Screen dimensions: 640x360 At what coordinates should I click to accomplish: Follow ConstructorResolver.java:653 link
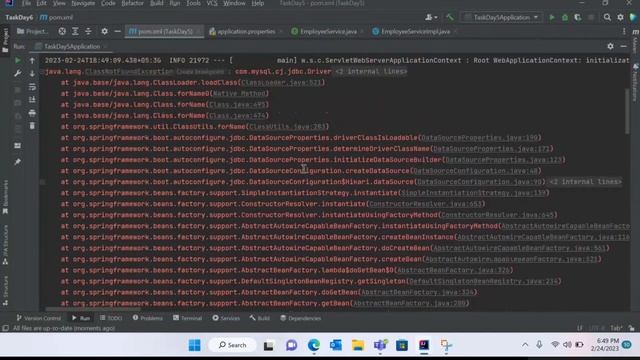tap(426, 204)
